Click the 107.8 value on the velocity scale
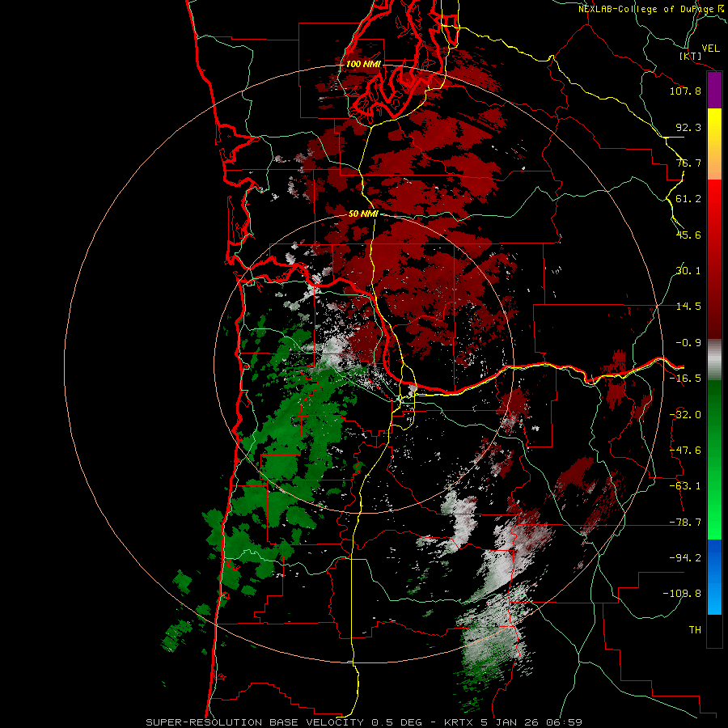This screenshot has width=728, height=728. (x=685, y=91)
